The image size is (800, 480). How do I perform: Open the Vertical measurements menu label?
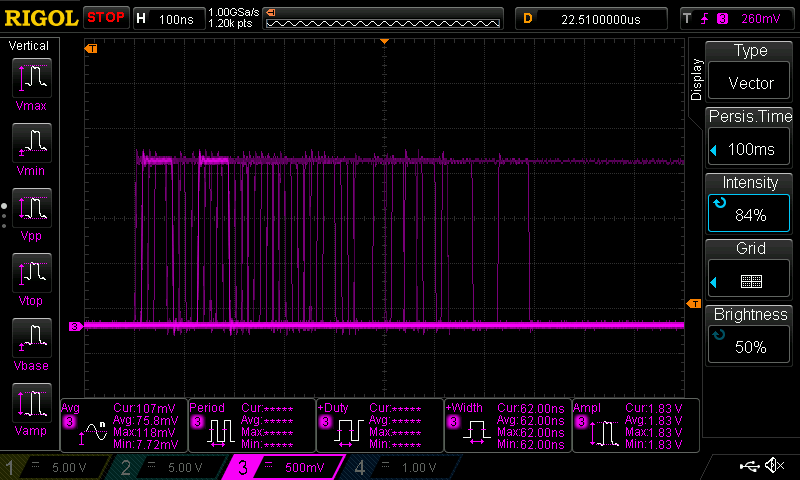(29, 46)
